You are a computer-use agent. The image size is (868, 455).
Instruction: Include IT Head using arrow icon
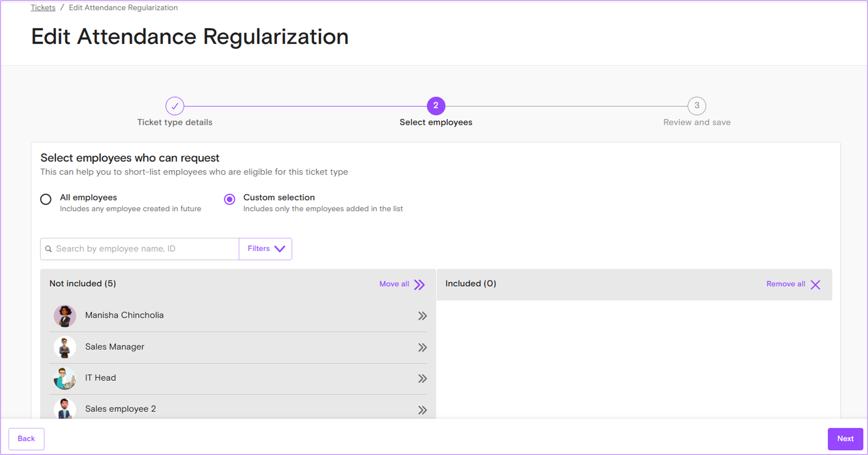click(422, 379)
